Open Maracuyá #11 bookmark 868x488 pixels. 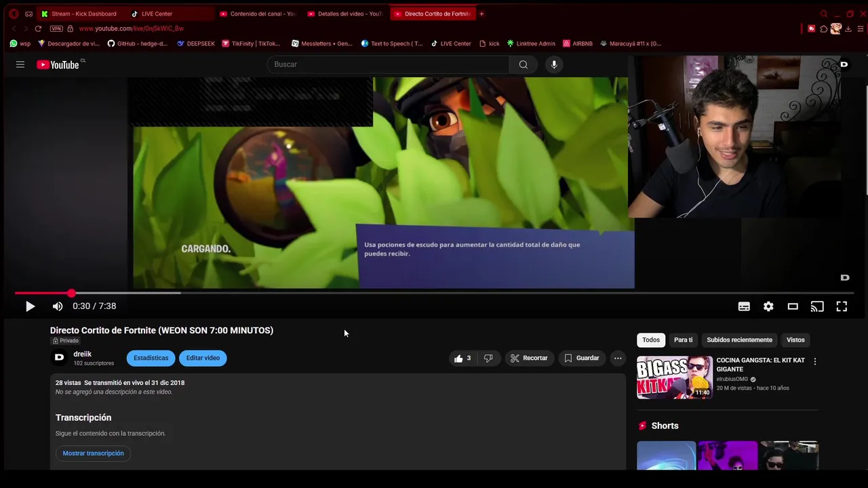(631, 43)
